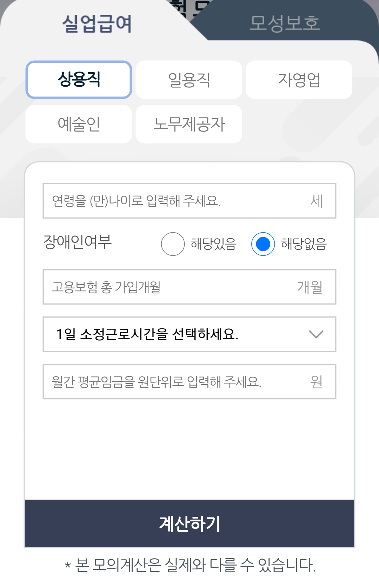Choose the 노무제공자 category button

tap(189, 124)
